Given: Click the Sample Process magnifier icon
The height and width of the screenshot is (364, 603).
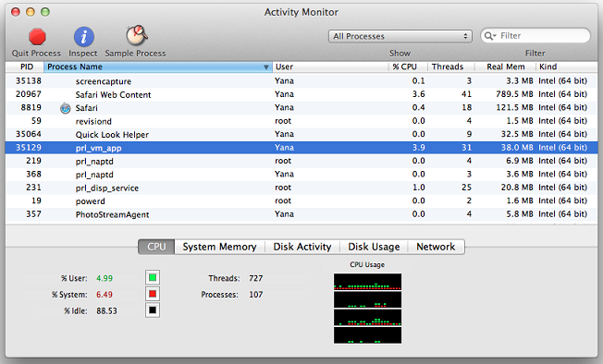Looking at the screenshot, I should (137, 35).
